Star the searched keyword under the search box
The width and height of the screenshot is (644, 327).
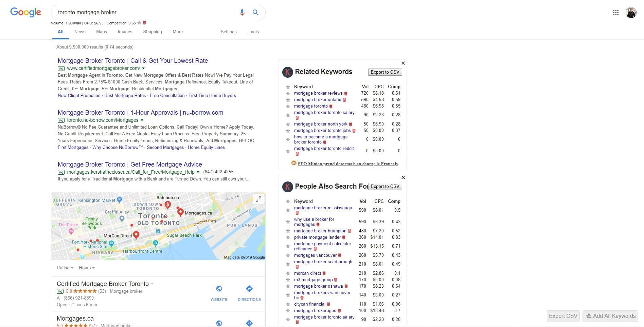139,23
